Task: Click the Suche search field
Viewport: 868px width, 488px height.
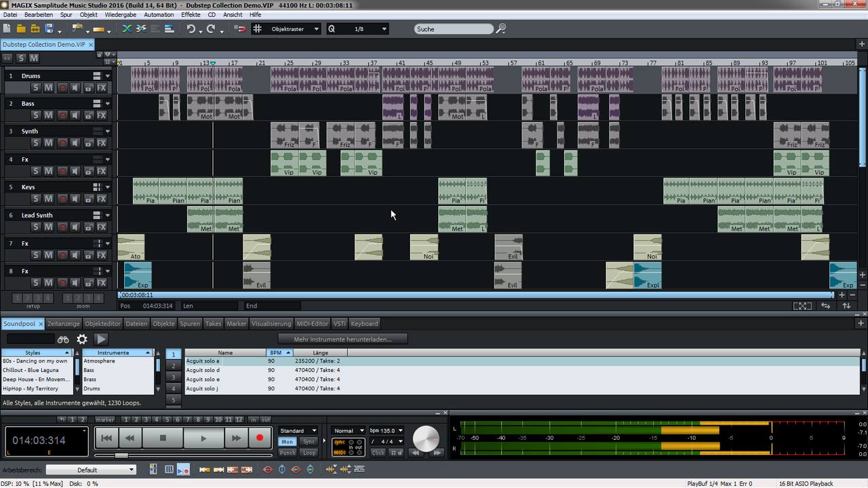Action: 454,29
